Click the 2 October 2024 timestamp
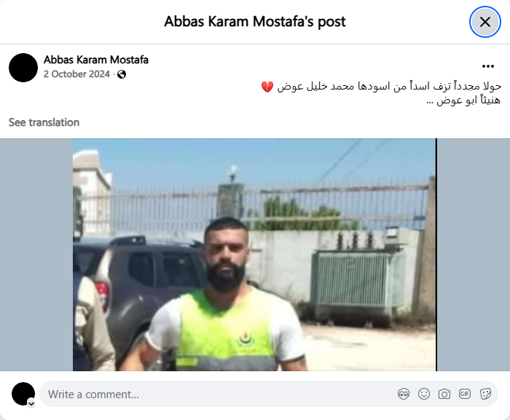Image resolution: width=510 pixels, height=420 pixels. pyautogui.click(x=76, y=74)
